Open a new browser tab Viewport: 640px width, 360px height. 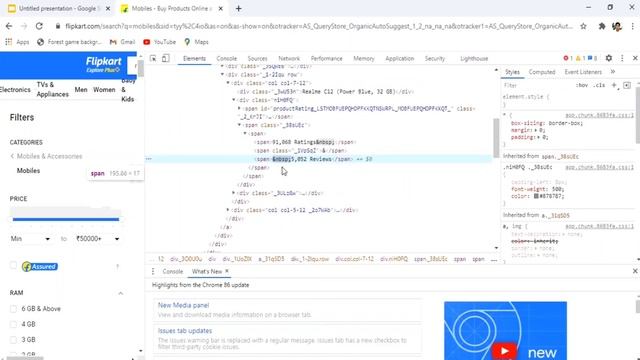tap(238, 9)
